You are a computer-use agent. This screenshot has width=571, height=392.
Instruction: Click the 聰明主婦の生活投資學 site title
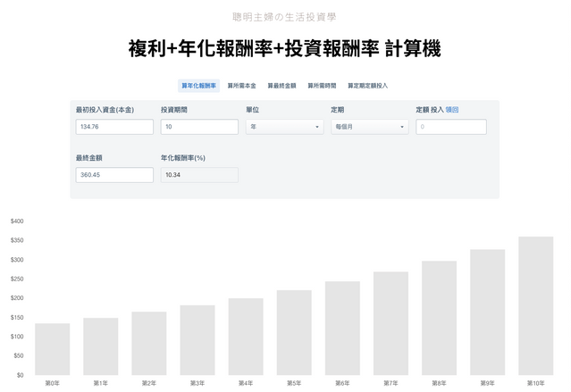click(285, 16)
